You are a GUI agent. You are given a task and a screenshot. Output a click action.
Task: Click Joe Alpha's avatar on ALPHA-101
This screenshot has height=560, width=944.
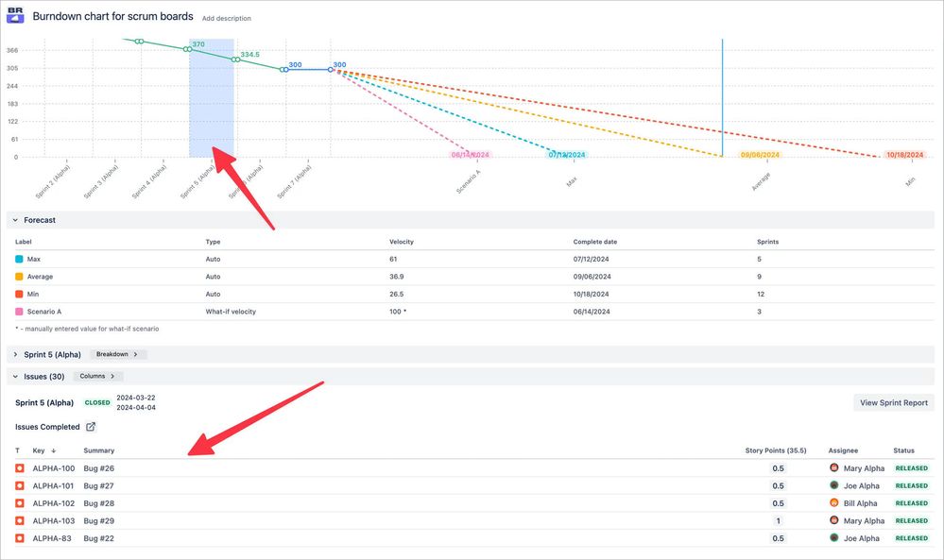833,485
